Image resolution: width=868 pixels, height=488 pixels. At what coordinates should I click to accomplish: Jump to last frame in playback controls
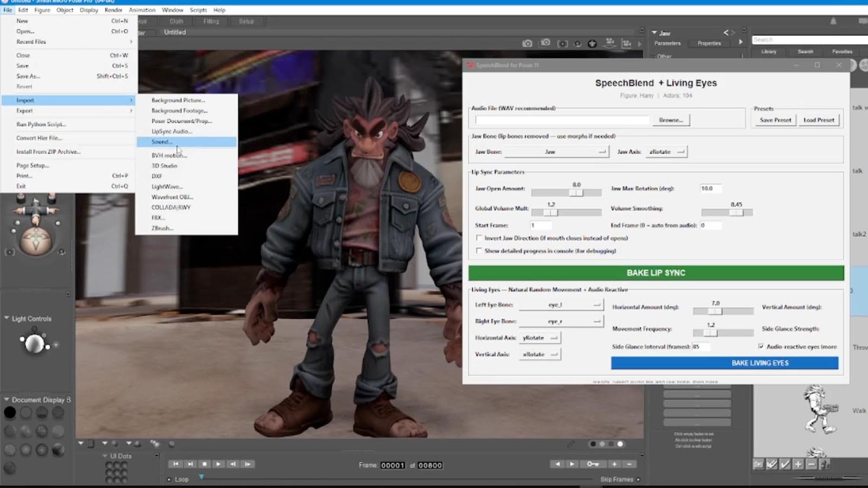click(x=190, y=464)
